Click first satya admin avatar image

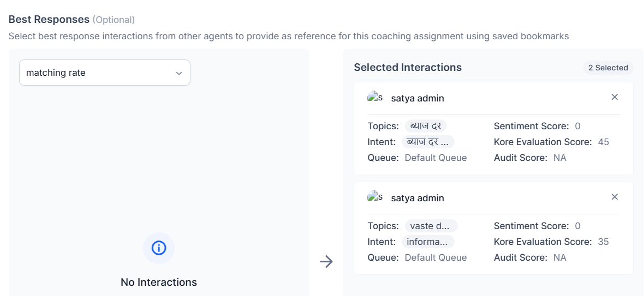click(375, 98)
